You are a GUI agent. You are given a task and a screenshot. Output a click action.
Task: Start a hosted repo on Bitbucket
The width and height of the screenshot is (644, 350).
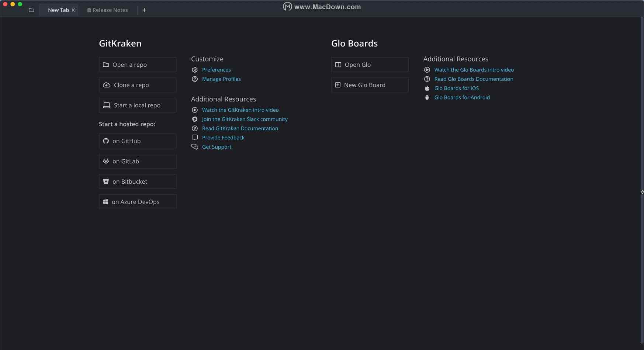pos(138,181)
